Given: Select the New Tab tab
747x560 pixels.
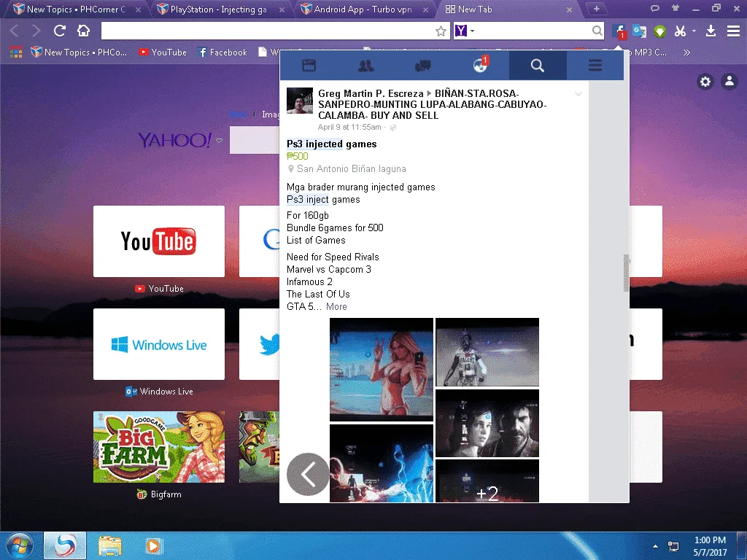Looking at the screenshot, I should tap(508, 9).
